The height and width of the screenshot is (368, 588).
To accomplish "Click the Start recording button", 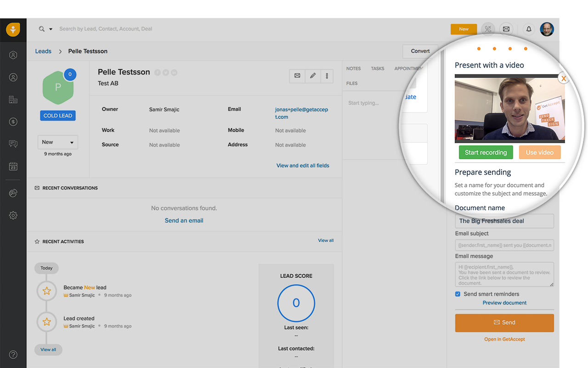I will [x=486, y=152].
